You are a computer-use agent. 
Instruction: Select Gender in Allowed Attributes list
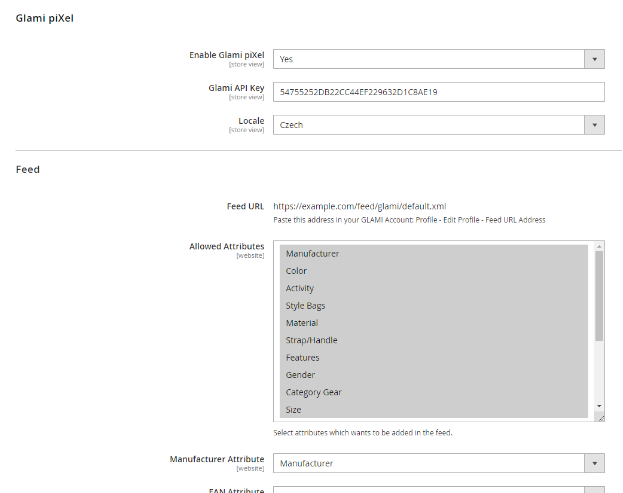point(433,375)
